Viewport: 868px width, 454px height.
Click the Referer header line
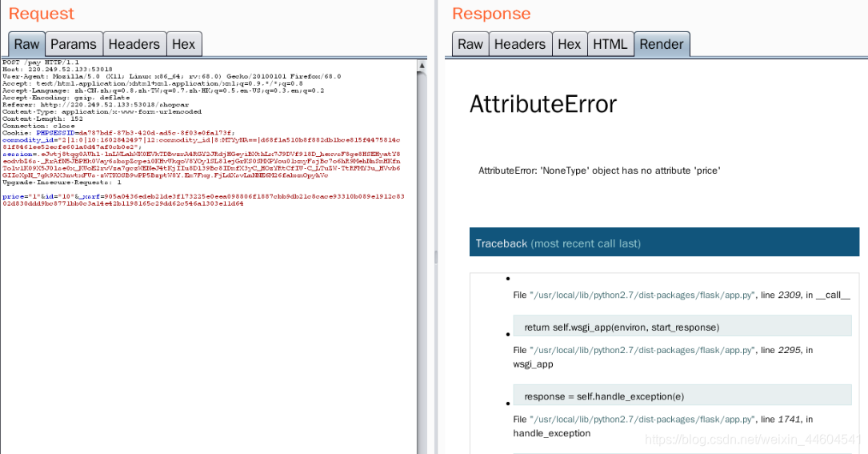tap(96, 105)
